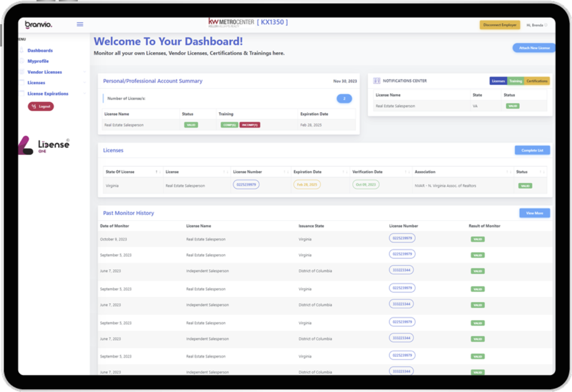Screen dimensions: 572x392
Task: Click the Myprofile user icon
Action: [x=21, y=61]
